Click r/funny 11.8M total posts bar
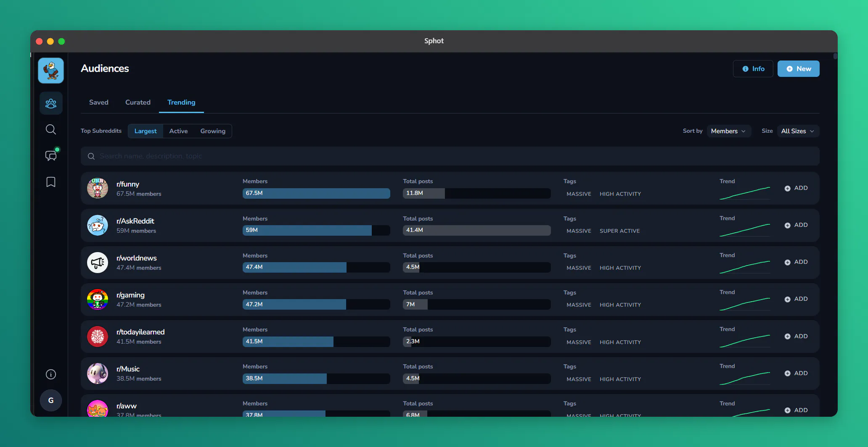The width and height of the screenshot is (868, 447). pyautogui.click(x=477, y=193)
